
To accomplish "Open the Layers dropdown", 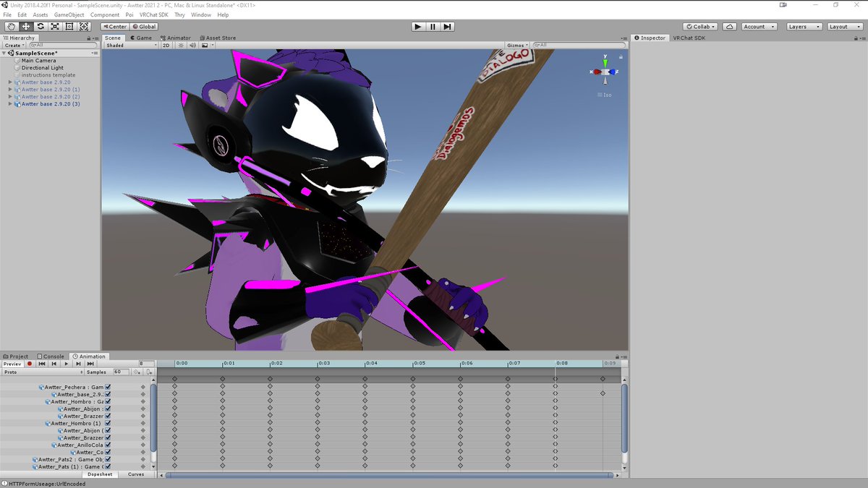I will 804,27.
